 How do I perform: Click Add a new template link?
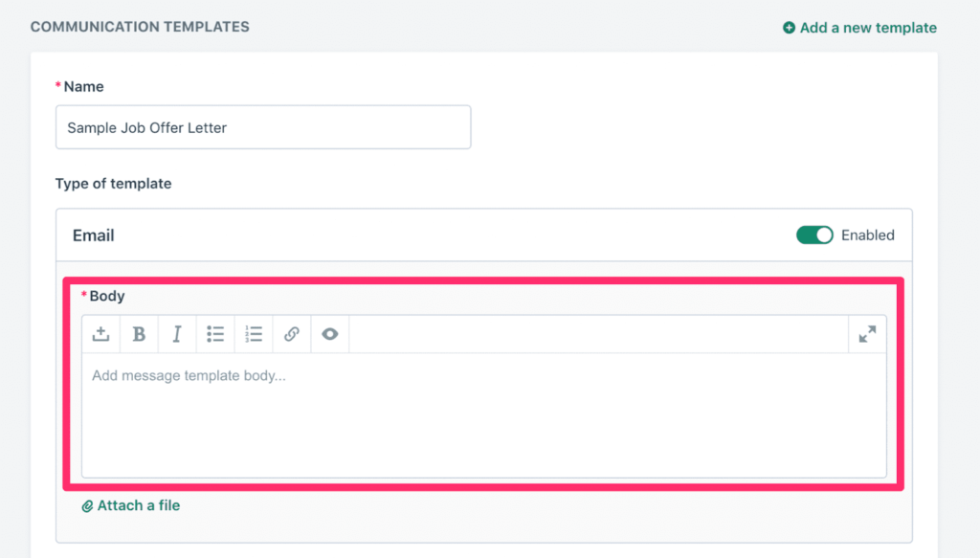click(x=868, y=28)
